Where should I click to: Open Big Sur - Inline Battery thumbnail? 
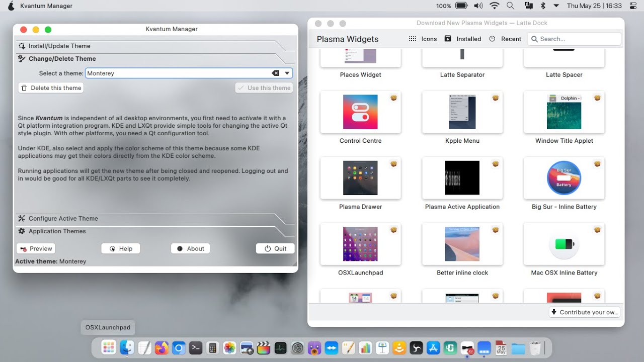pyautogui.click(x=564, y=178)
